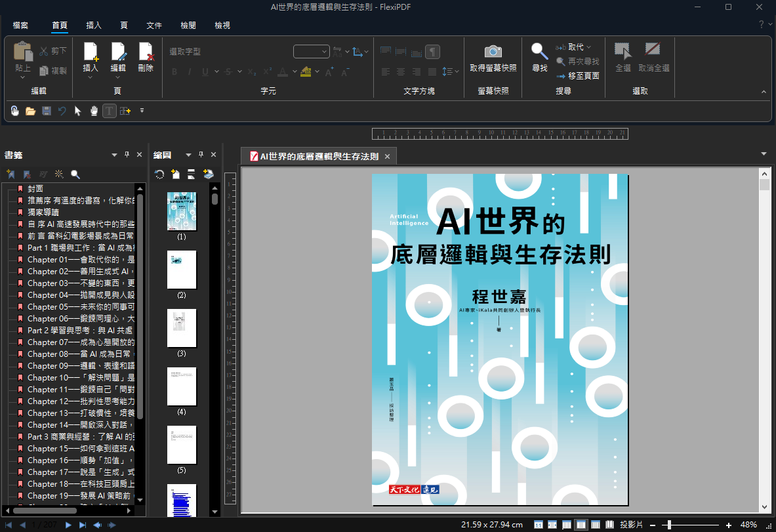Toggle the fourth page layout view in status bar
The image size is (776, 532).
581,525
